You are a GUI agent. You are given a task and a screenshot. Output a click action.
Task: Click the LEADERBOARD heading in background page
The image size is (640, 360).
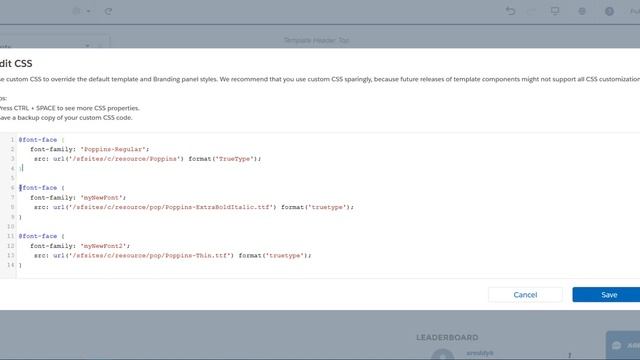click(x=447, y=338)
